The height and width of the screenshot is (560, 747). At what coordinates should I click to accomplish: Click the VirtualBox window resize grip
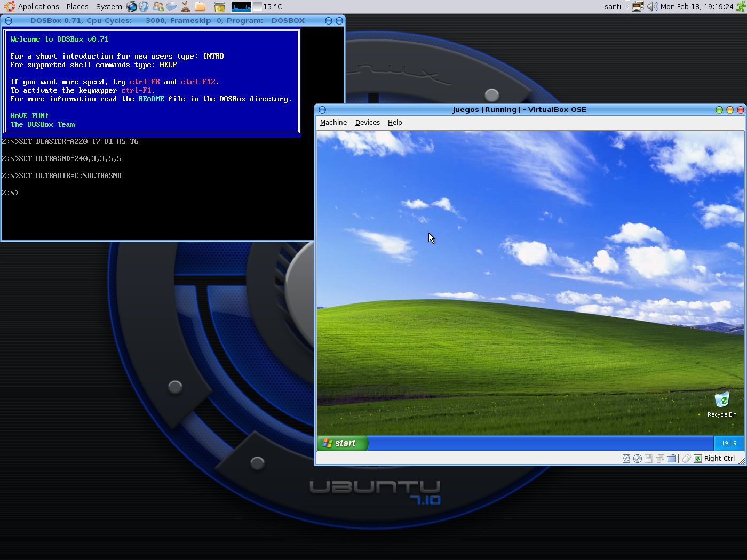click(742, 461)
